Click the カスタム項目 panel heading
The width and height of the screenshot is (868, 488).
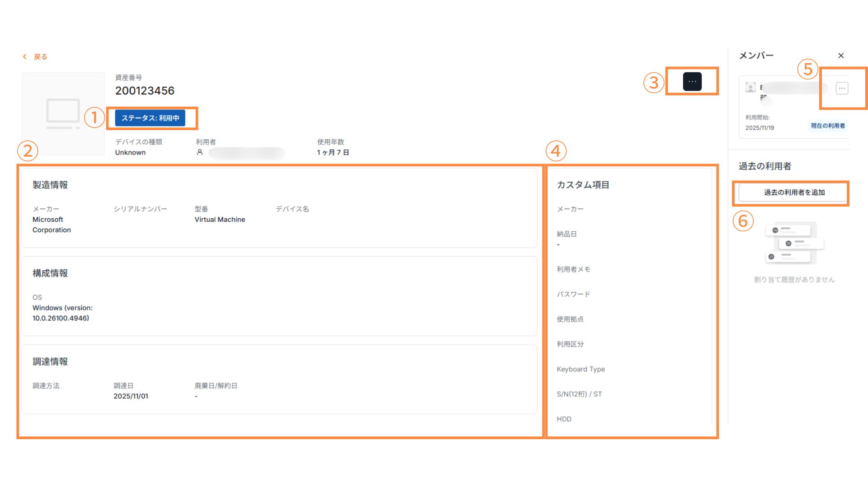point(583,185)
